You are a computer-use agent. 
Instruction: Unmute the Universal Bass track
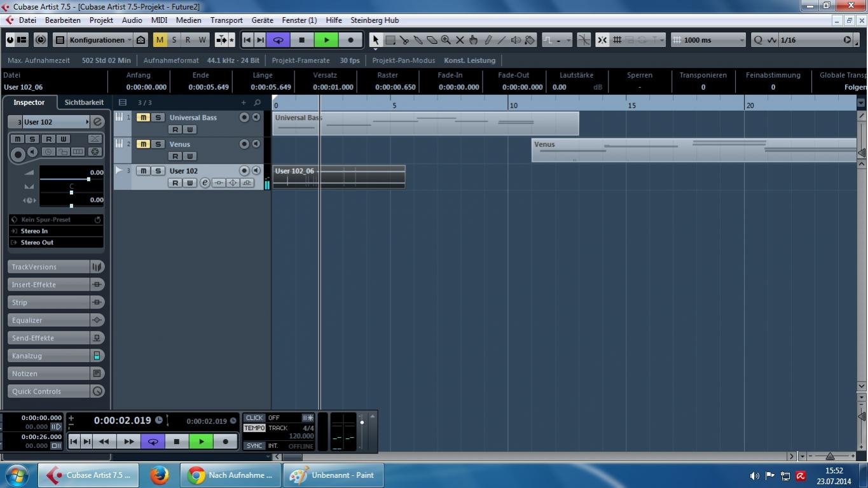click(143, 118)
